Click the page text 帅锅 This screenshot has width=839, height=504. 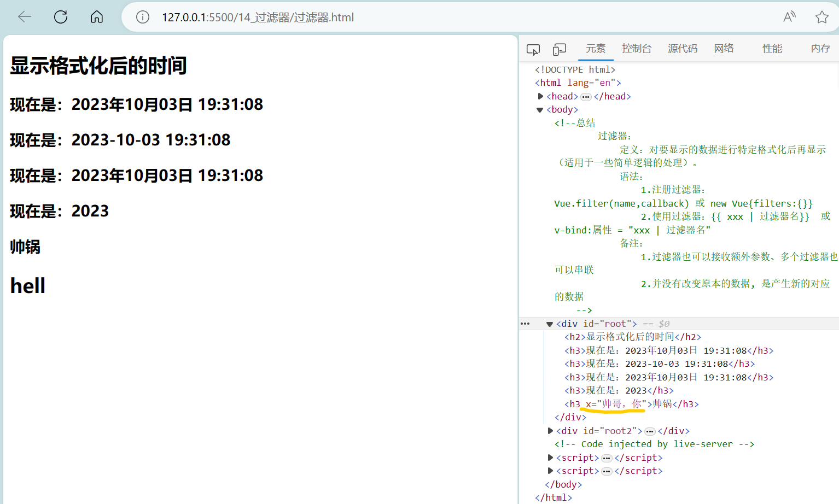click(25, 247)
